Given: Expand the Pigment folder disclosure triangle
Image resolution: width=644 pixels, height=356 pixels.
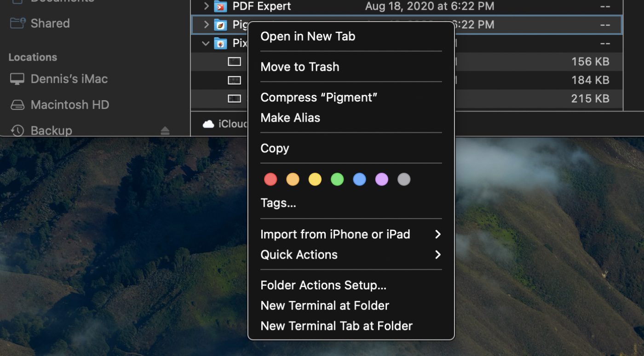Looking at the screenshot, I should (x=206, y=25).
